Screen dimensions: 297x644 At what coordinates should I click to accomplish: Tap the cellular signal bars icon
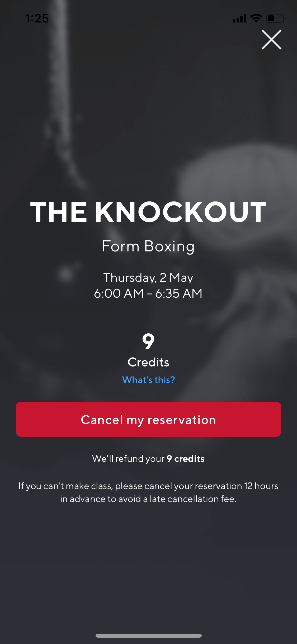coord(239,19)
